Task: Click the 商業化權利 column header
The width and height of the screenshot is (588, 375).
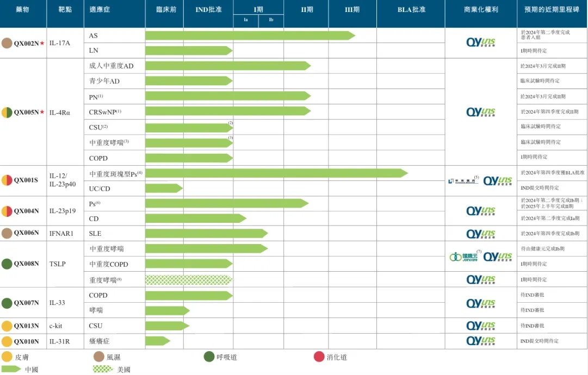Action: point(481,10)
